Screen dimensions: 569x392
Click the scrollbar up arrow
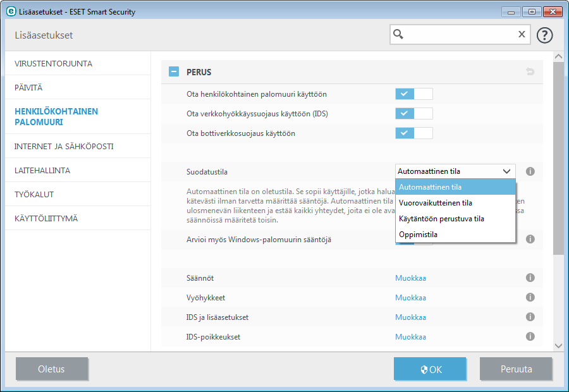click(x=558, y=56)
